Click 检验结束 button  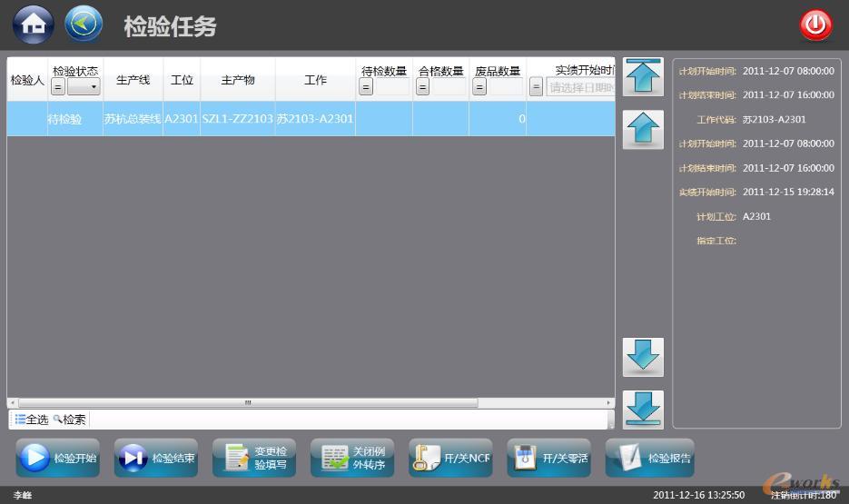(155, 458)
